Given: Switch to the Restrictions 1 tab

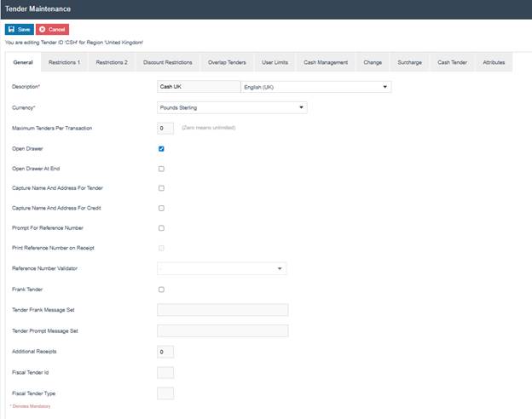Looking at the screenshot, I should (64, 62).
